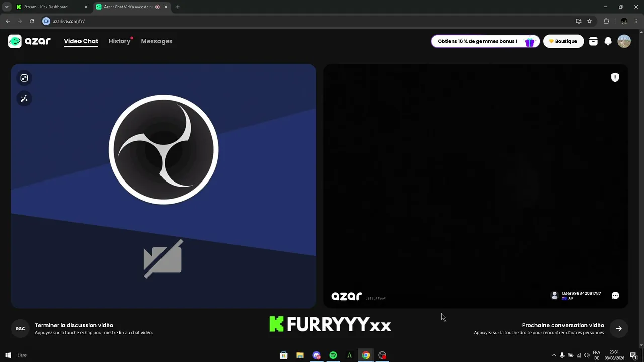This screenshot has height=362, width=644.
Task: Open the Windows Start menu
Action: (8, 355)
